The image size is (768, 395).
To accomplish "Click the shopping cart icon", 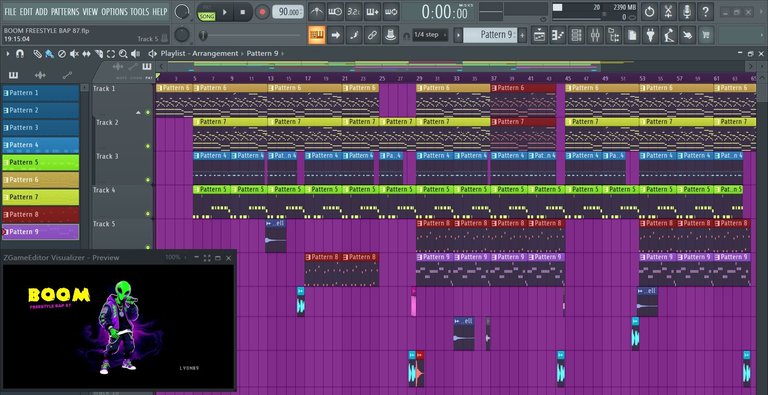I will point(706,35).
